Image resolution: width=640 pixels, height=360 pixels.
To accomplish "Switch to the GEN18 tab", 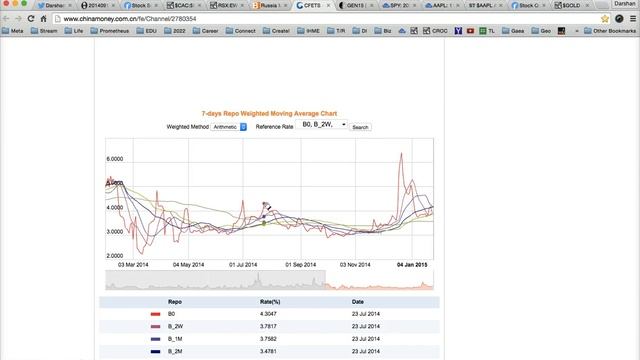I will click(x=355, y=5).
